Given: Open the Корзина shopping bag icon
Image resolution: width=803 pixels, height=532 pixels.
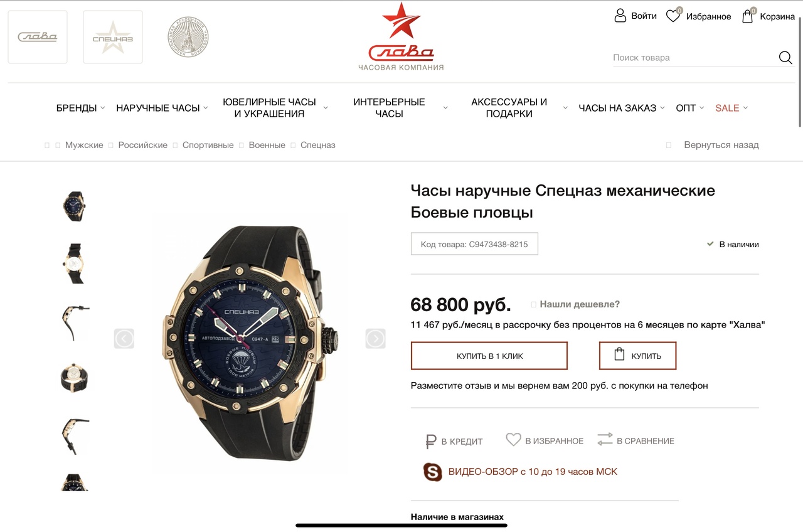Looking at the screenshot, I should 747,16.
